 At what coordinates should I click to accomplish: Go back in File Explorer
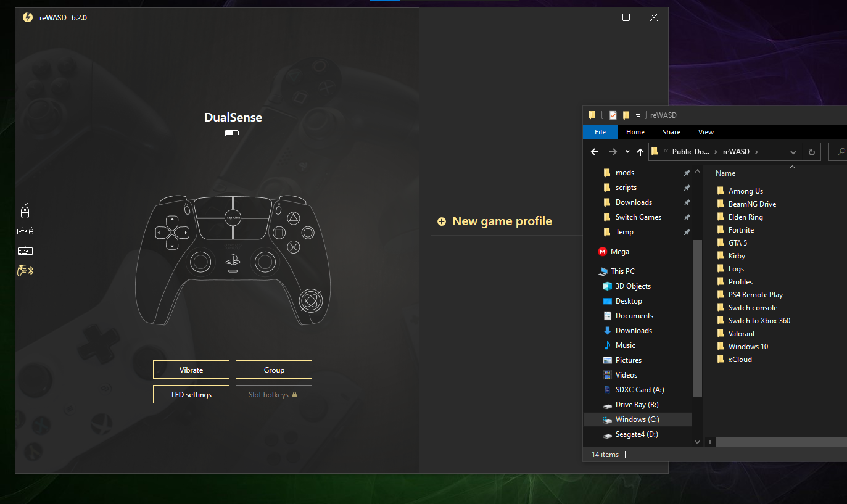coord(595,152)
